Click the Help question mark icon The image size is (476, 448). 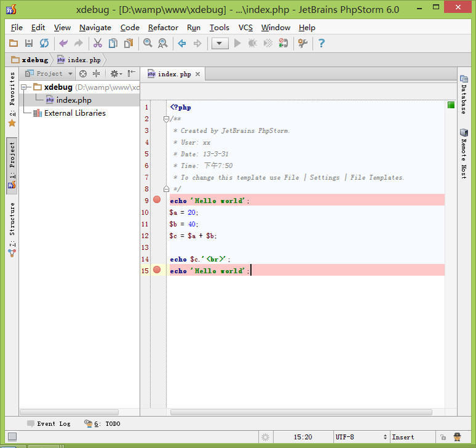[x=321, y=43]
